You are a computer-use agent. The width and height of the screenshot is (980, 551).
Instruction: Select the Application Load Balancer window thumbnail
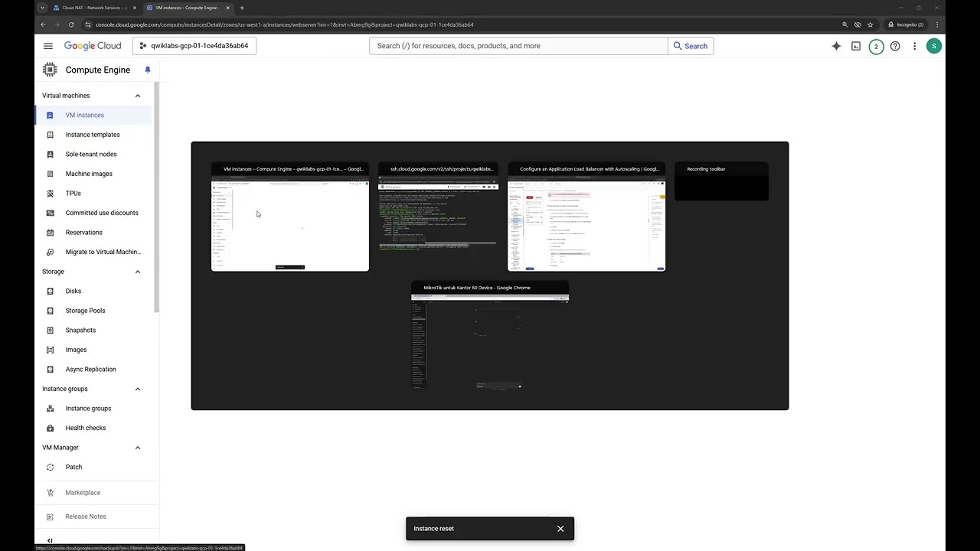pyautogui.click(x=586, y=217)
